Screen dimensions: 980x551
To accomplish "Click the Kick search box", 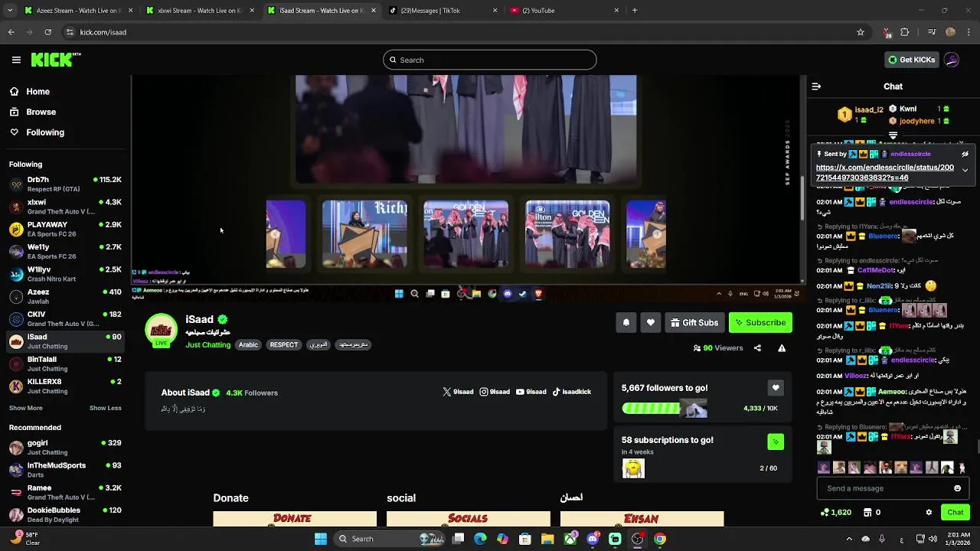I will pos(490,60).
